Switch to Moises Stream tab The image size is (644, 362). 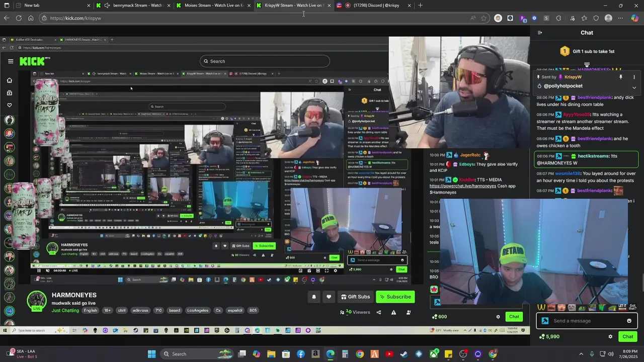(x=214, y=6)
